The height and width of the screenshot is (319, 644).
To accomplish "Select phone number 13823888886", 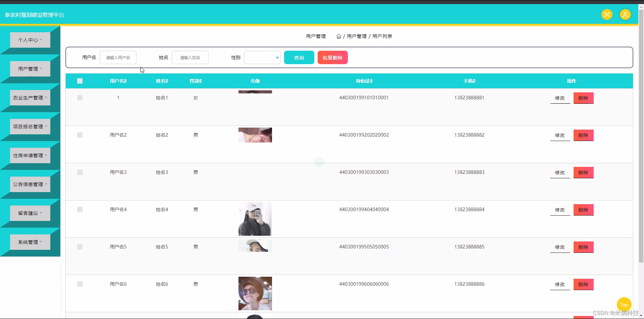I will [x=469, y=284].
